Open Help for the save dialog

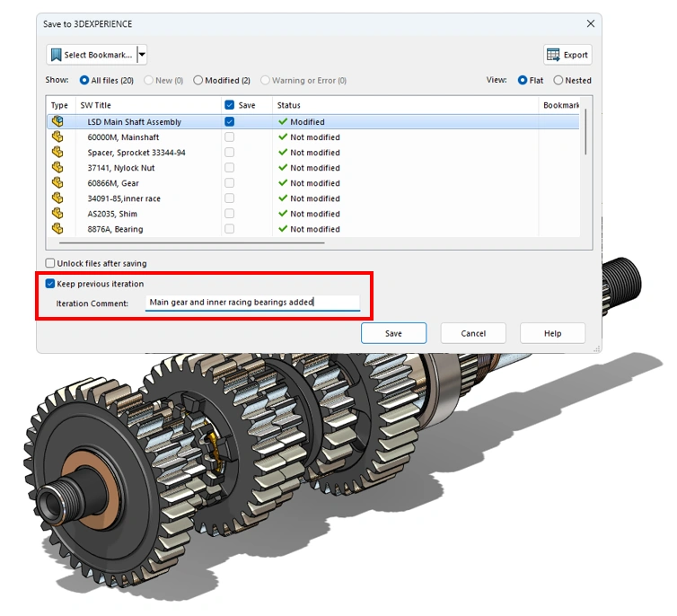(x=553, y=333)
